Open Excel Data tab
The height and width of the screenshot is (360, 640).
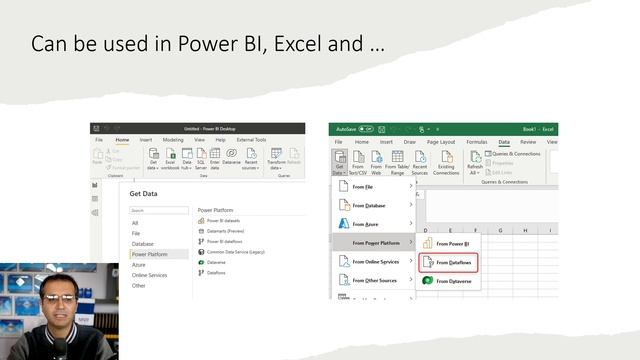(x=504, y=142)
